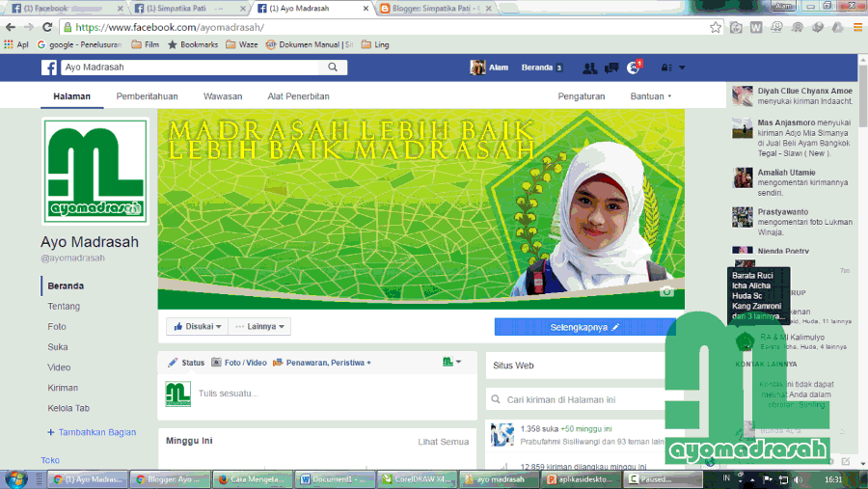Click the Facebook logo icon

49,68
